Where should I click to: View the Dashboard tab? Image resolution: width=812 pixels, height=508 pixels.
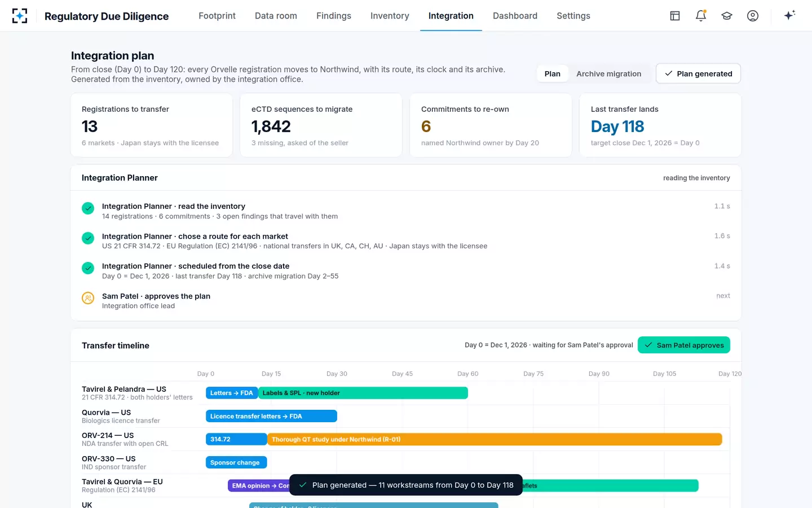[x=515, y=16]
